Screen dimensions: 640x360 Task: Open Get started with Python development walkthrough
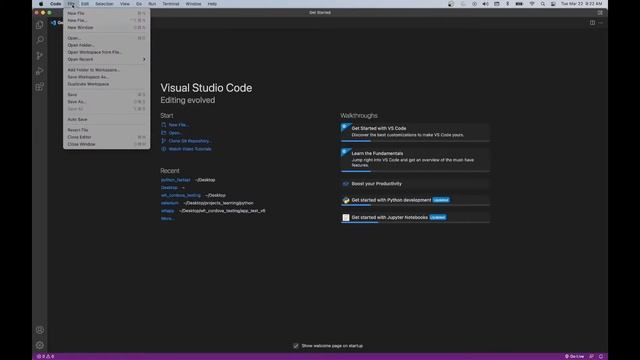point(415,200)
